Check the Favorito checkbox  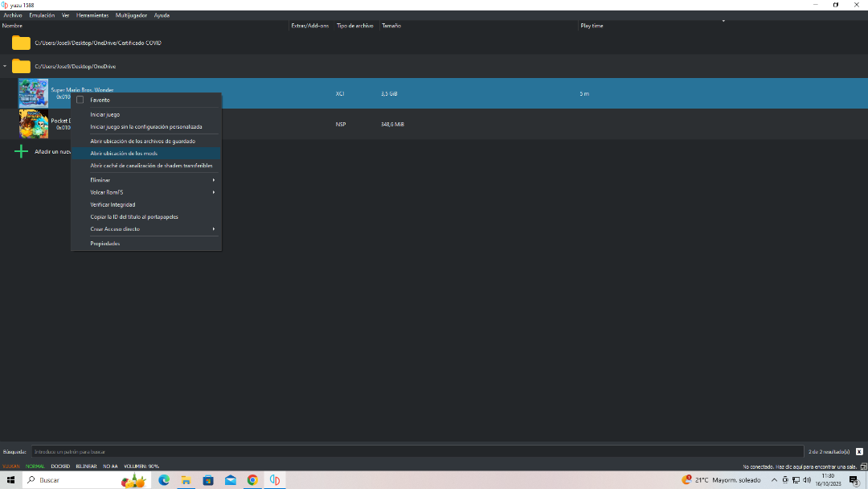pyautogui.click(x=80, y=101)
